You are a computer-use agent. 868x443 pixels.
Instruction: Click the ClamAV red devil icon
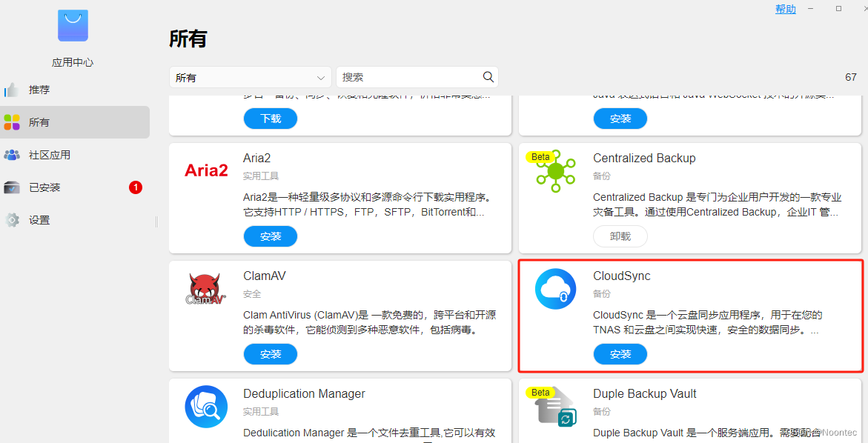205,289
